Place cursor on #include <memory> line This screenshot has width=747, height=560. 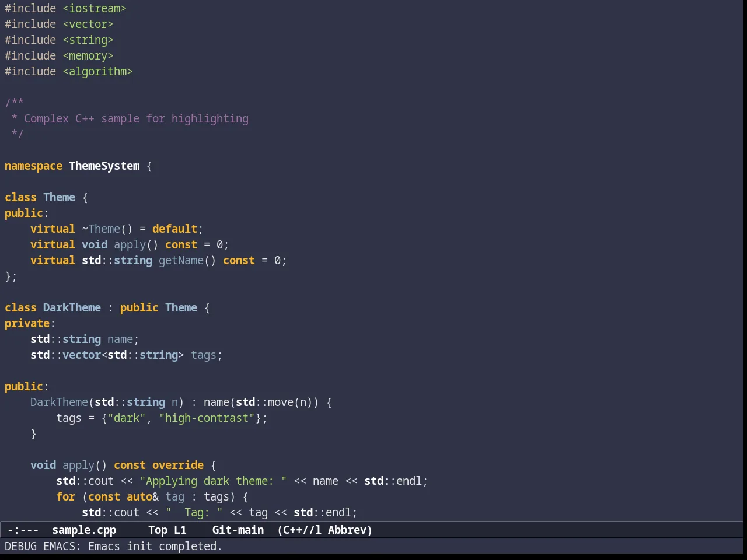59,55
